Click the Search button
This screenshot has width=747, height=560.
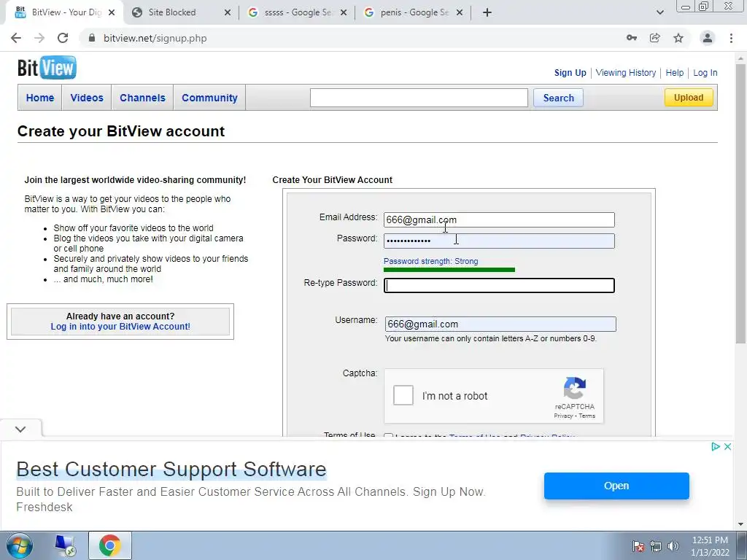[558, 98]
